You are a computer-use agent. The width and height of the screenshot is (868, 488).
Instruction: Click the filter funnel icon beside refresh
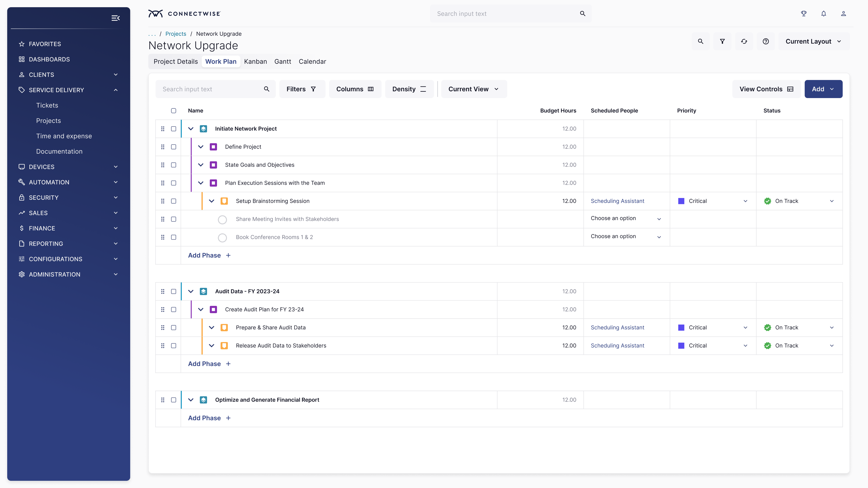(722, 42)
